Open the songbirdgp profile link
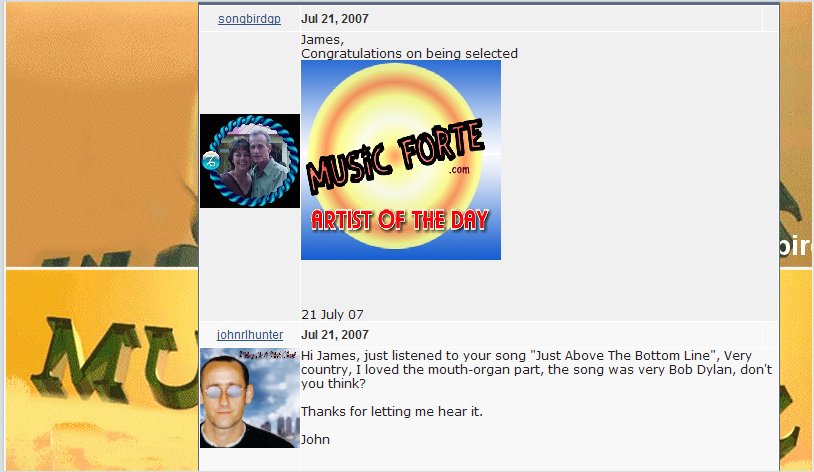 pos(249,19)
